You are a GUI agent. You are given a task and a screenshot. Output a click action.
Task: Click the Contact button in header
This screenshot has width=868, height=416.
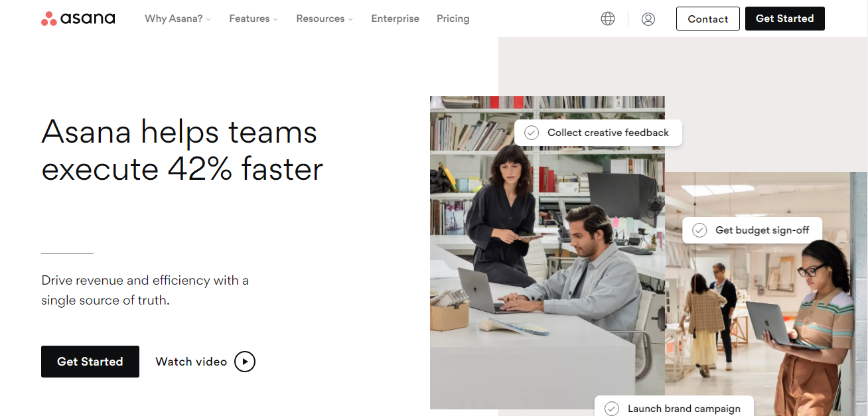tap(707, 19)
